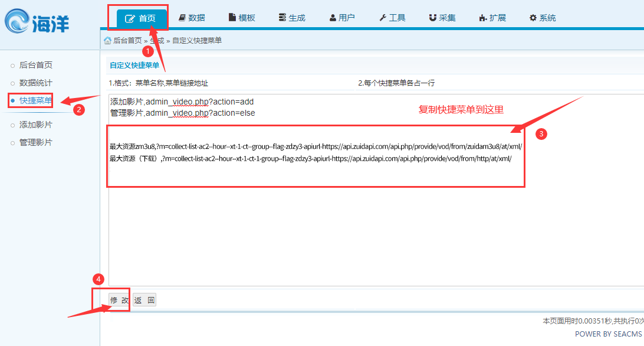Viewport: 644px width, 346px height.
Task: Go to 添加影片 in the sidebar
Action: 36,125
